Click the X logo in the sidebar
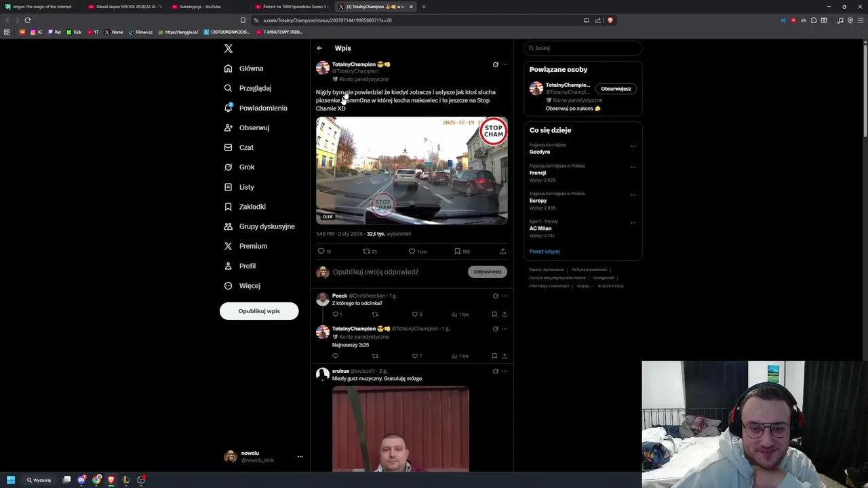The width and height of the screenshot is (868, 488). coord(229,48)
